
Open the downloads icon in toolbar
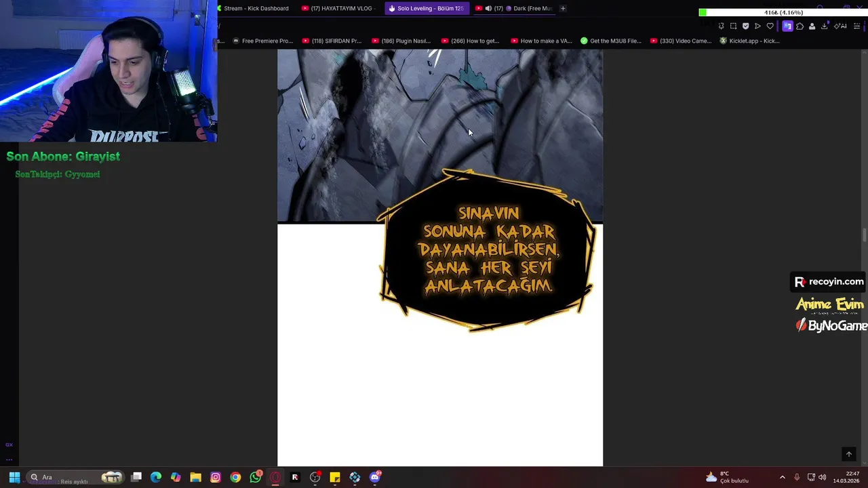coord(825,26)
